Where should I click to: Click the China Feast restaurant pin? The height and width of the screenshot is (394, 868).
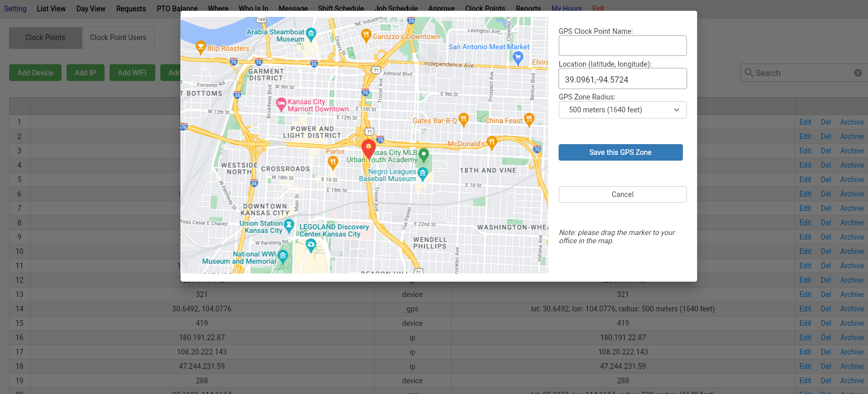(529, 120)
